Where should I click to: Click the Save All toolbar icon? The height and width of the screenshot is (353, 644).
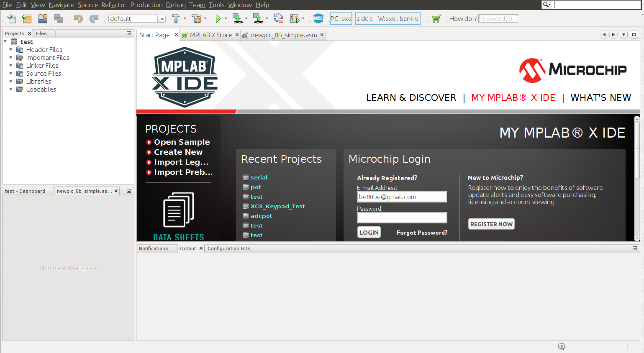click(59, 19)
